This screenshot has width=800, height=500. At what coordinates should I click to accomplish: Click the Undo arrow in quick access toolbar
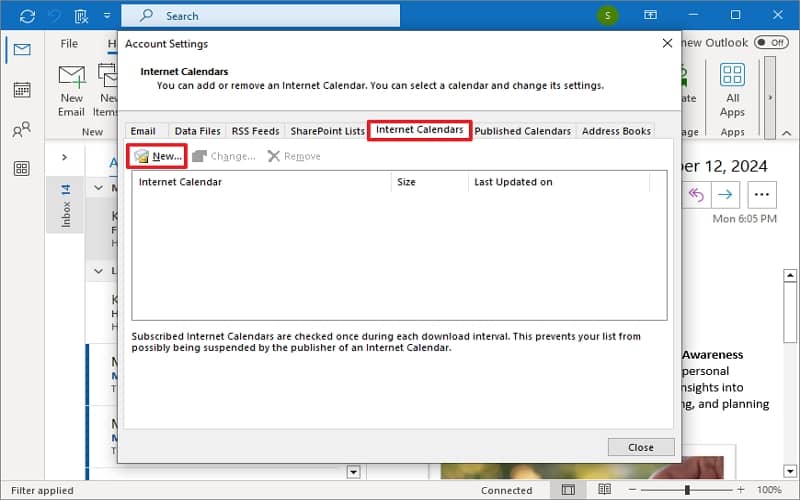click(54, 16)
